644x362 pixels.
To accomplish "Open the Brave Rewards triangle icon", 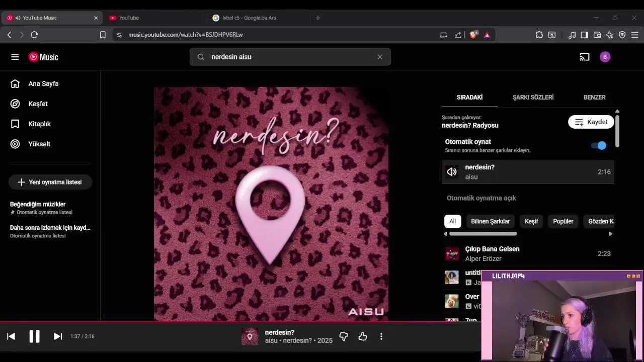I will click(x=487, y=35).
